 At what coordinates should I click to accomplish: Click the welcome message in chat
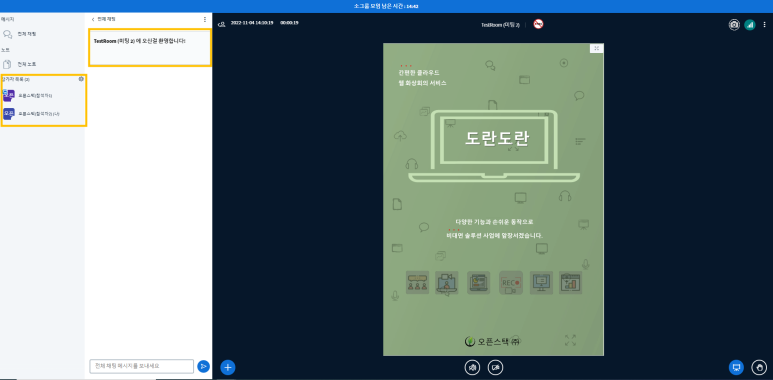(x=140, y=41)
